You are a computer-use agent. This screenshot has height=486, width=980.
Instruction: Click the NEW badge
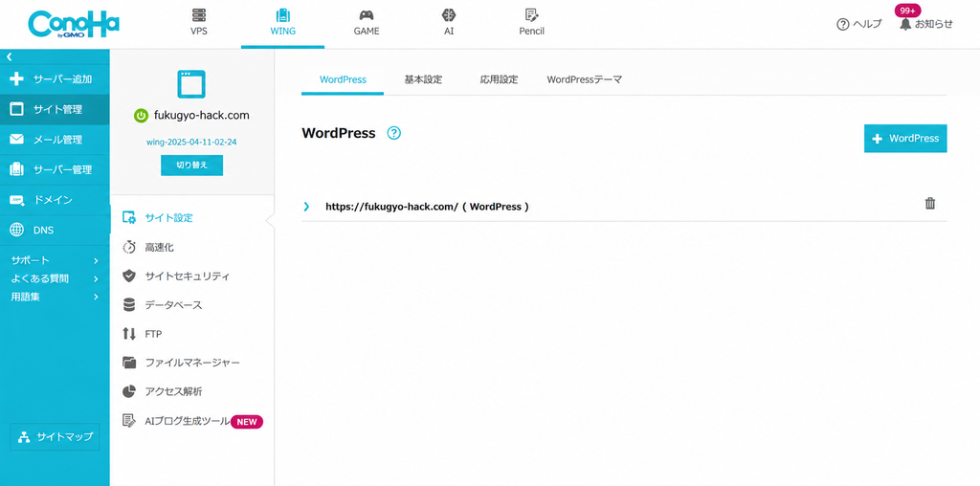[x=247, y=422]
